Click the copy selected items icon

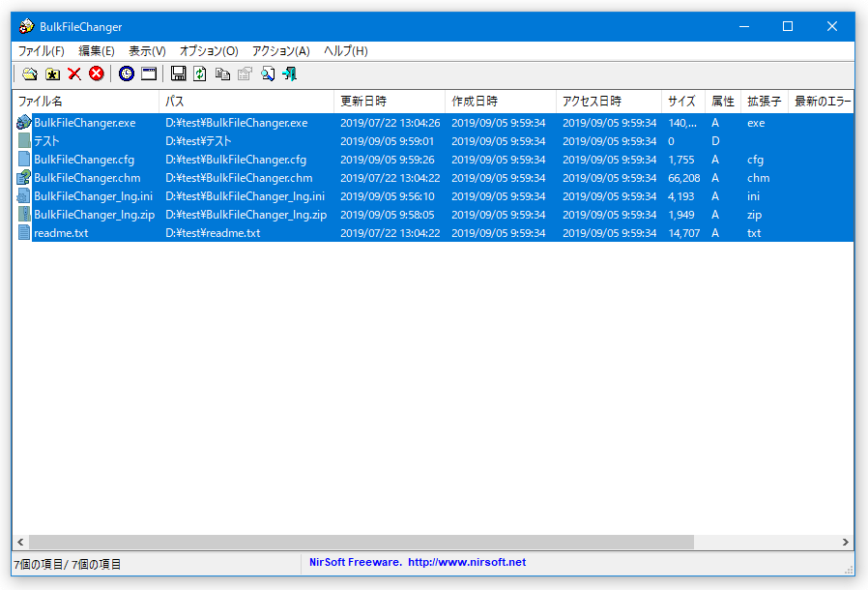pyautogui.click(x=222, y=74)
